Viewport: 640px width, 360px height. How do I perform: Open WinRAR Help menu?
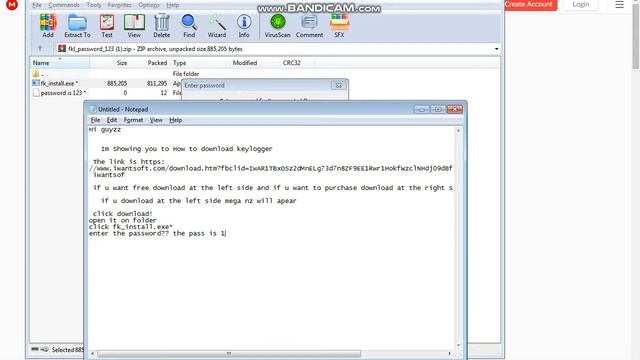click(173, 5)
